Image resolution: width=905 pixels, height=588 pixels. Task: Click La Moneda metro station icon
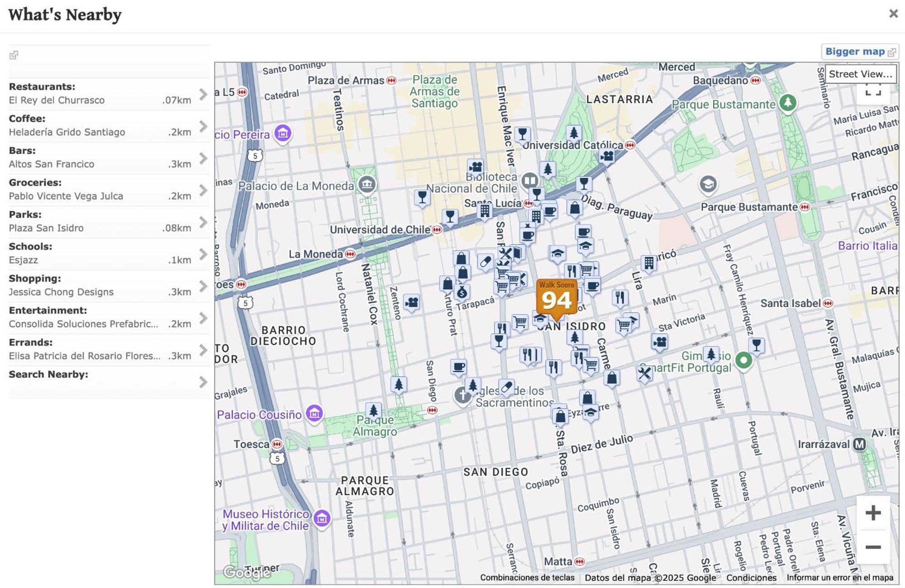coord(350,254)
